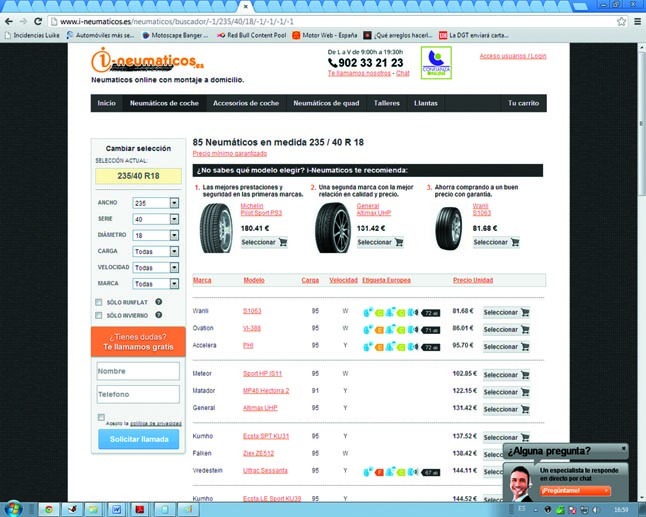Viewport: 646px width, 517px height.
Task: Open the Red Bull Content Pool bookmark
Action: click(x=252, y=35)
